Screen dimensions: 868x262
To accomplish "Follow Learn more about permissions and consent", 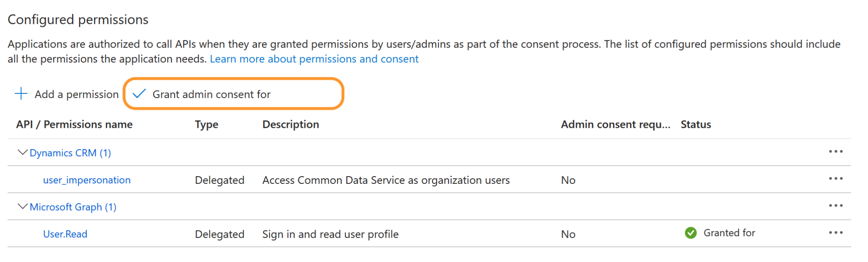I will 314,59.
